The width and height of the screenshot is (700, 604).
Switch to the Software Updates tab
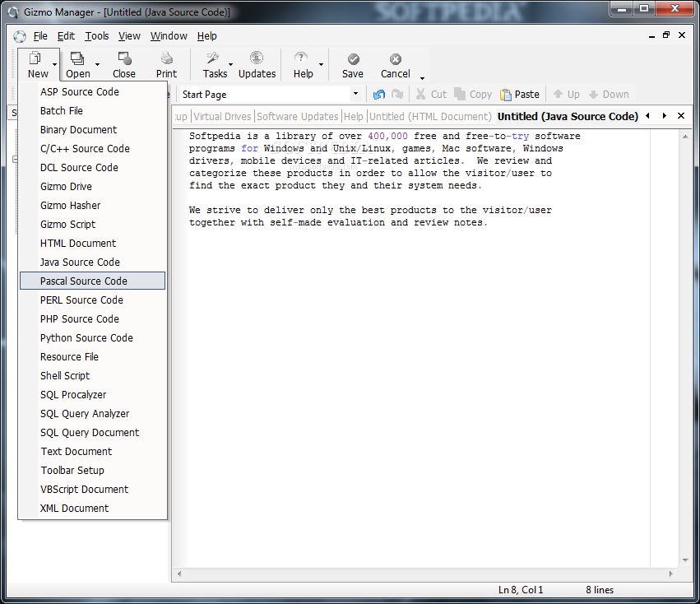(x=298, y=117)
